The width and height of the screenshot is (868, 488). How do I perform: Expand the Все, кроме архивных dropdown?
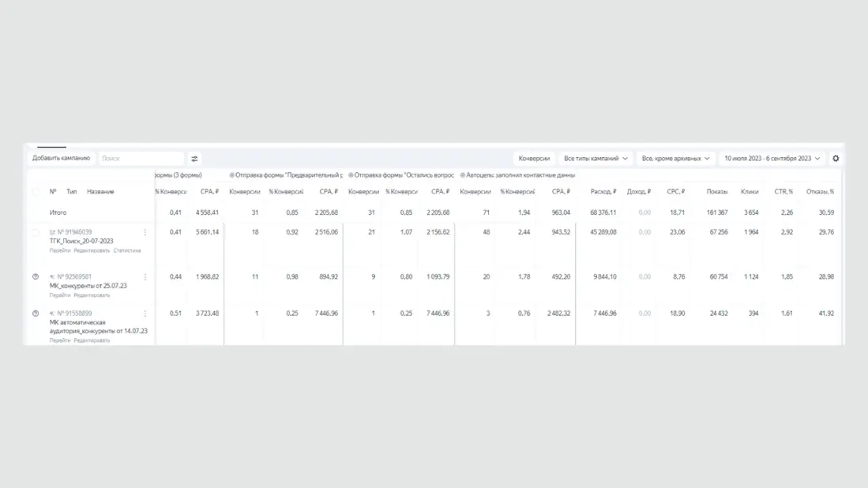(x=675, y=158)
